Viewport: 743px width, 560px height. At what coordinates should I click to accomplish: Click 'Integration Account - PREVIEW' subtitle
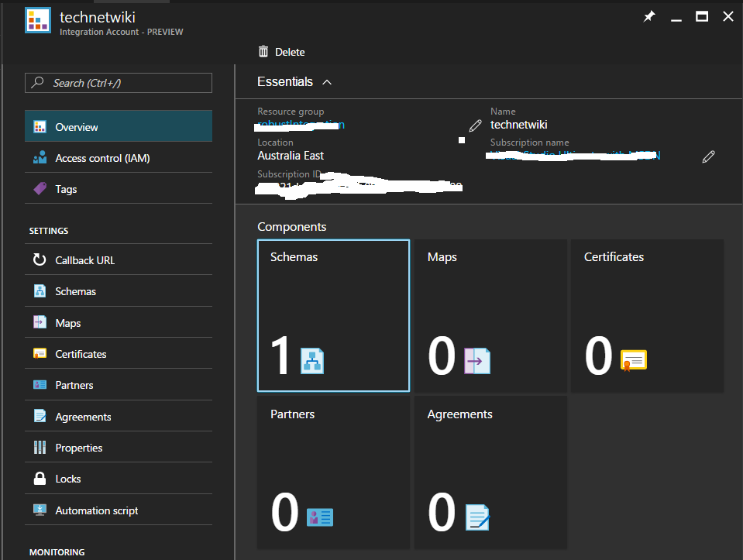point(122,32)
